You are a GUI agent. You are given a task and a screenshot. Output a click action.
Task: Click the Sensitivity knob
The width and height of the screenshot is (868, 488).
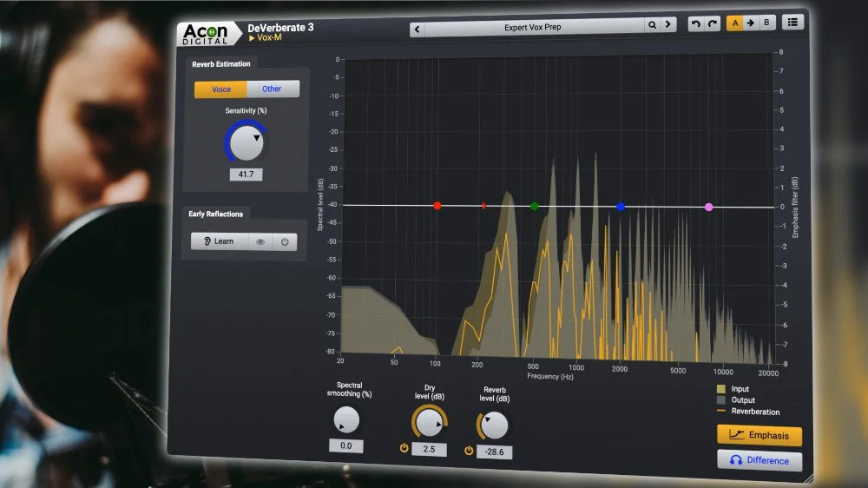pyautogui.click(x=247, y=143)
